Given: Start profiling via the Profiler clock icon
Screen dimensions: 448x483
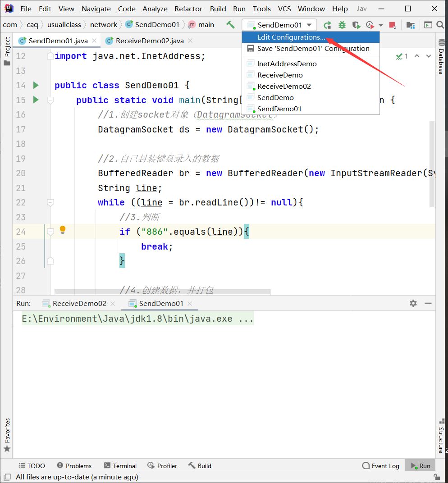Looking at the screenshot, I should 370,25.
